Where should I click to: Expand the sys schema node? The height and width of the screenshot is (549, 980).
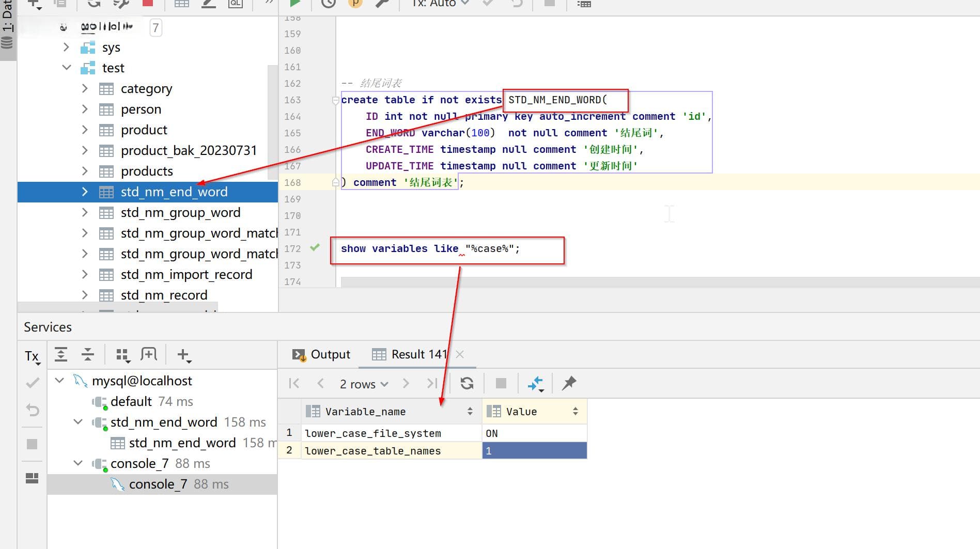pos(66,47)
